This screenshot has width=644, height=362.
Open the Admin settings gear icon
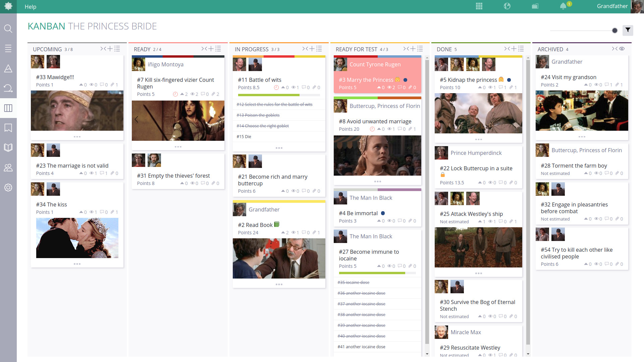(8, 187)
